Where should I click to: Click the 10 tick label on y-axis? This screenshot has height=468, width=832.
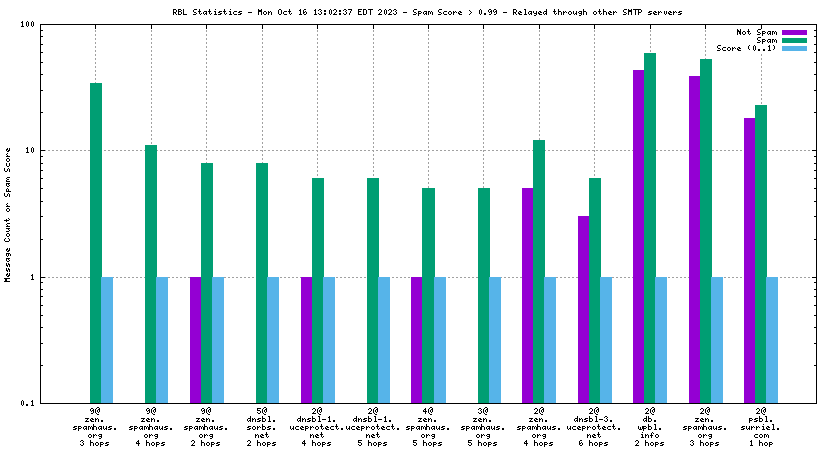click(29, 150)
